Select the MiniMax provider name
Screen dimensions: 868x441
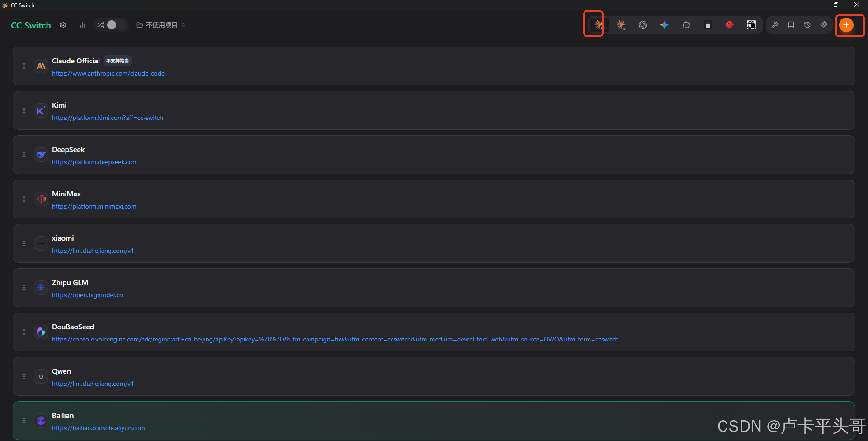click(x=66, y=194)
